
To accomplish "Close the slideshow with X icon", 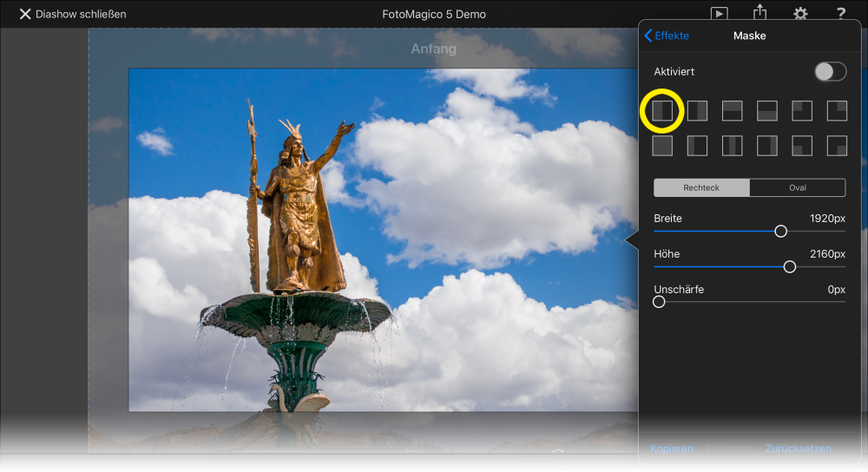I will tap(25, 14).
